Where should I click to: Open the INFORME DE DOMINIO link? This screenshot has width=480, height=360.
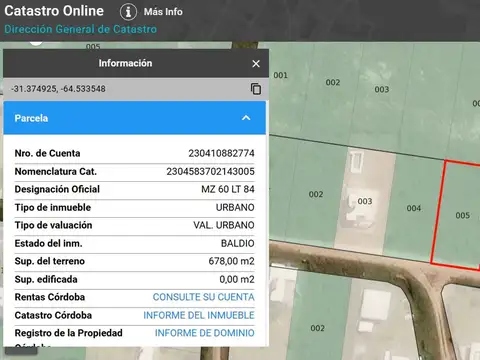[x=204, y=333]
